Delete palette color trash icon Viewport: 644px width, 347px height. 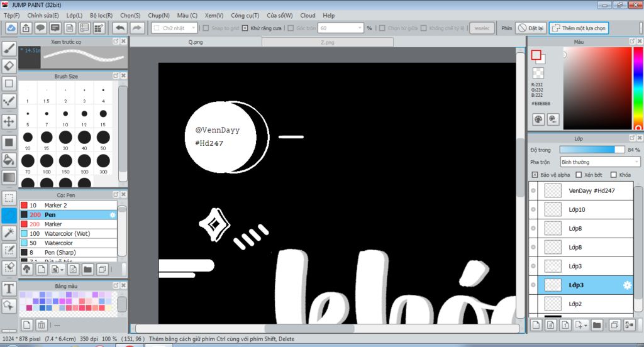tap(42, 325)
